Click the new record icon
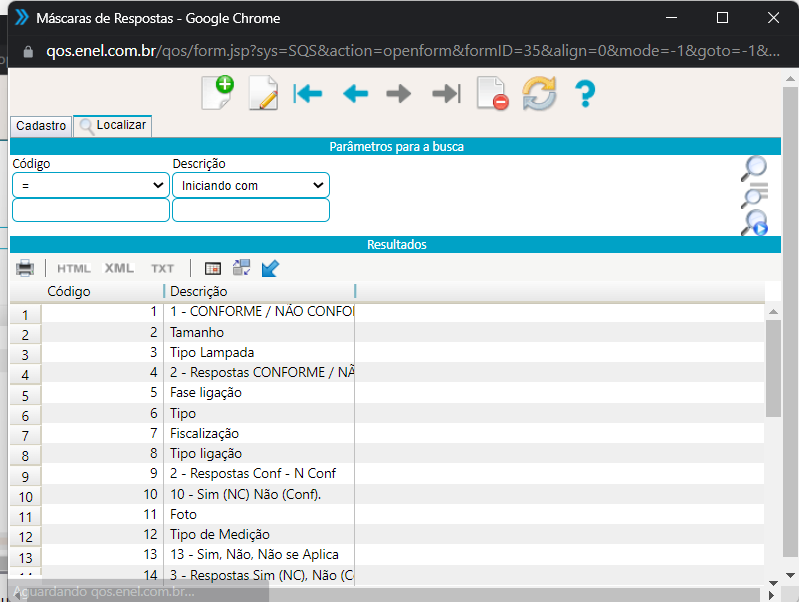This screenshot has width=799, height=602. point(217,93)
